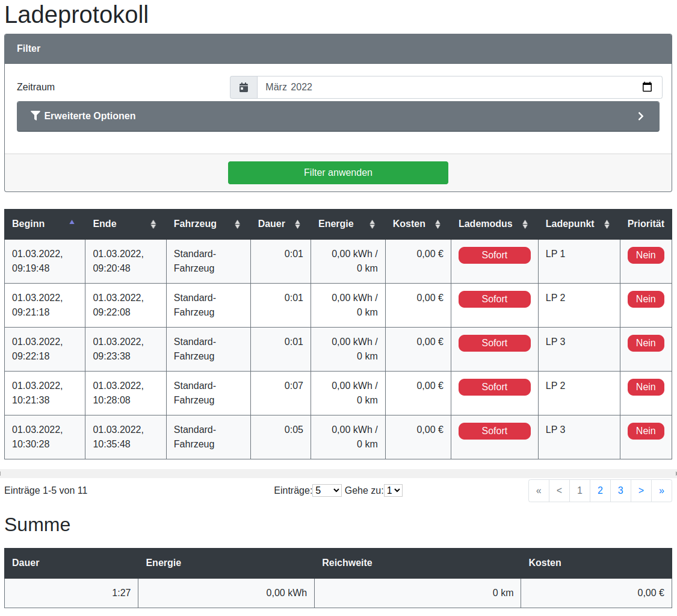Click the horizontal scrollbar below the table
The width and height of the screenshot is (677, 616).
[x=338, y=473]
